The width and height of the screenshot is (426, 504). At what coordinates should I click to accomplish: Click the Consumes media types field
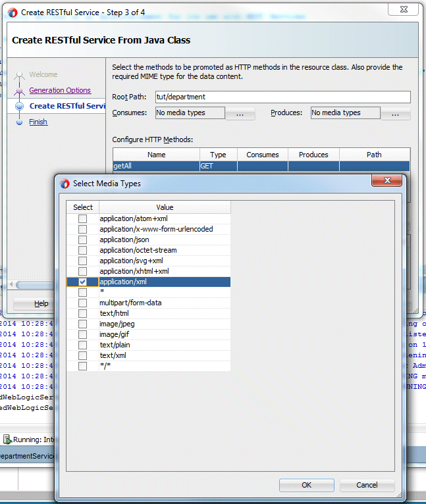point(190,113)
